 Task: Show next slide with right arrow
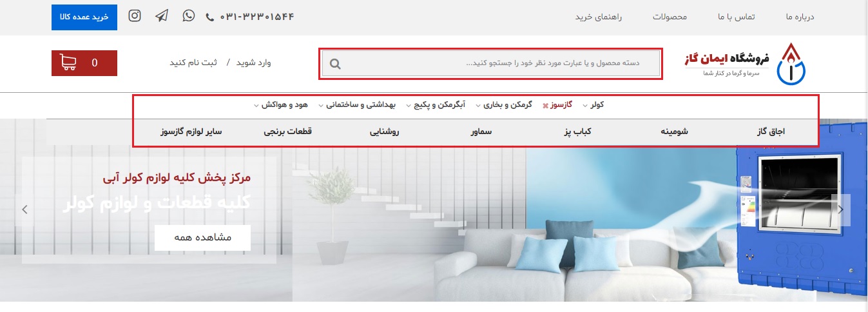[841, 210]
